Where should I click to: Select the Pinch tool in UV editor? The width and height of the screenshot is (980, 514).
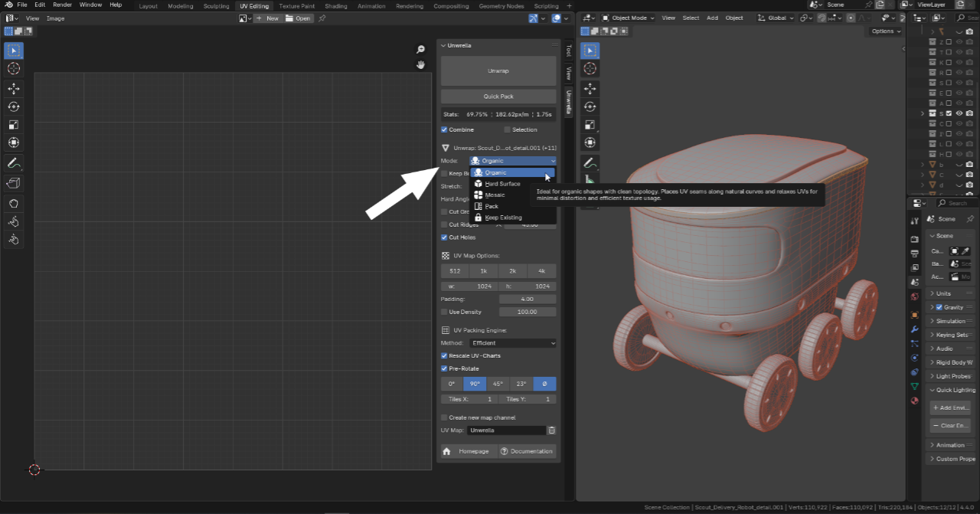pos(14,240)
